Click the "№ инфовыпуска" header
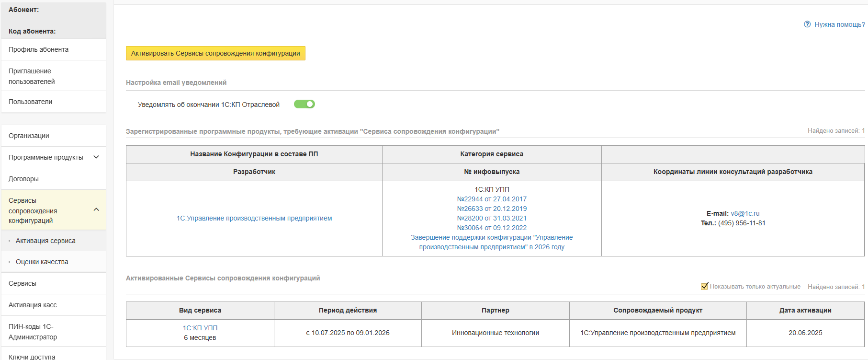 click(492, 172)
